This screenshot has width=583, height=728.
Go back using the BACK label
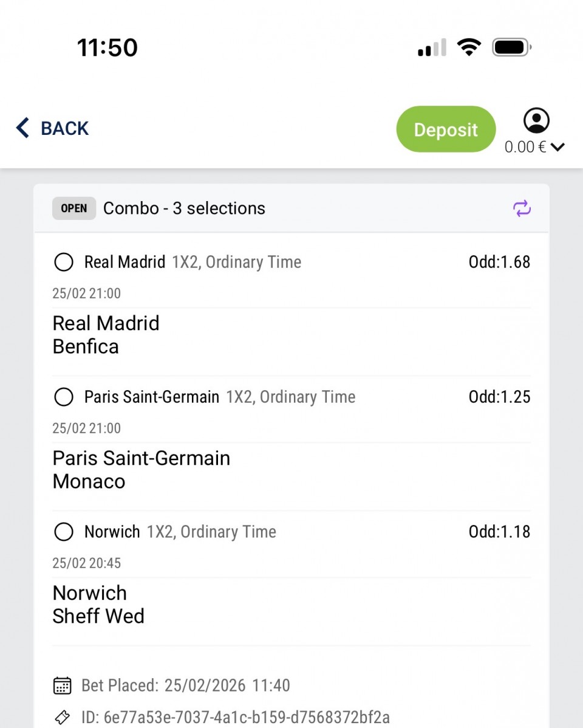pyautogui.click(x=64, y=128)
